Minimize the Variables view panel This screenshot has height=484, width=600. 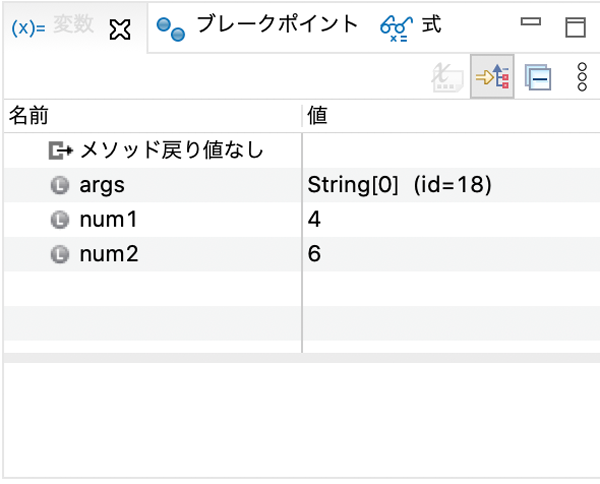[531, 22]
